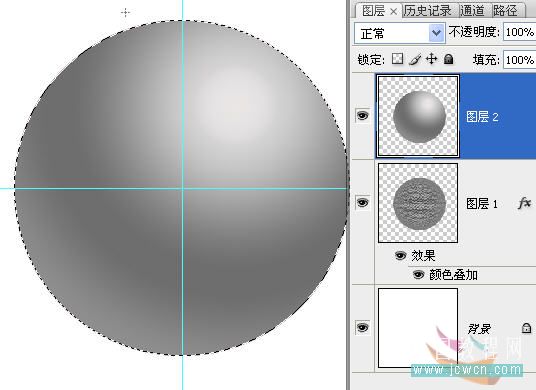Click the fx icon on 图层 1
Screen dimensions: 536x390
pos(524,204)
